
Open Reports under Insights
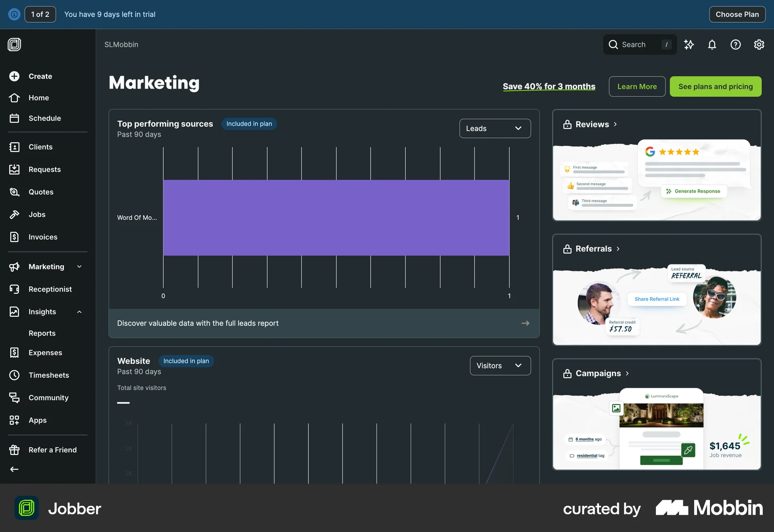coord(42,333)
